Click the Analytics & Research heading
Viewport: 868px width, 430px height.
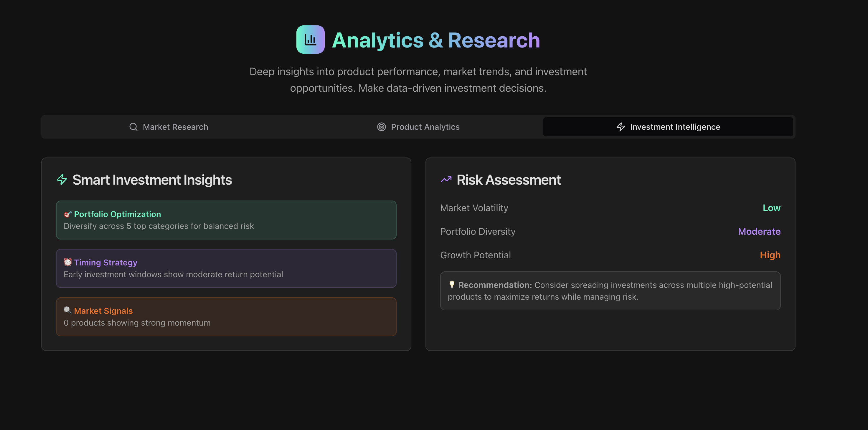(x=436, y=40)
